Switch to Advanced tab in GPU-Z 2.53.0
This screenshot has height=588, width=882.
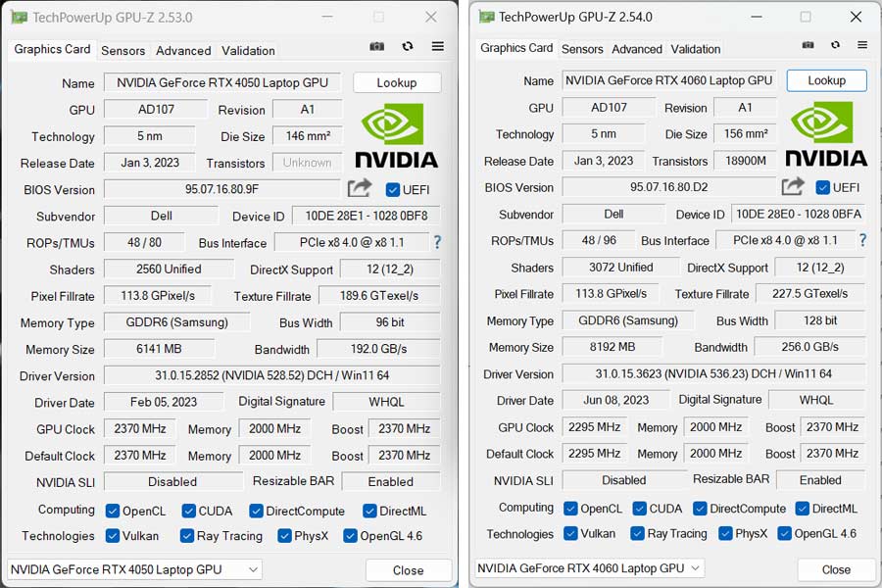point(183,51)
